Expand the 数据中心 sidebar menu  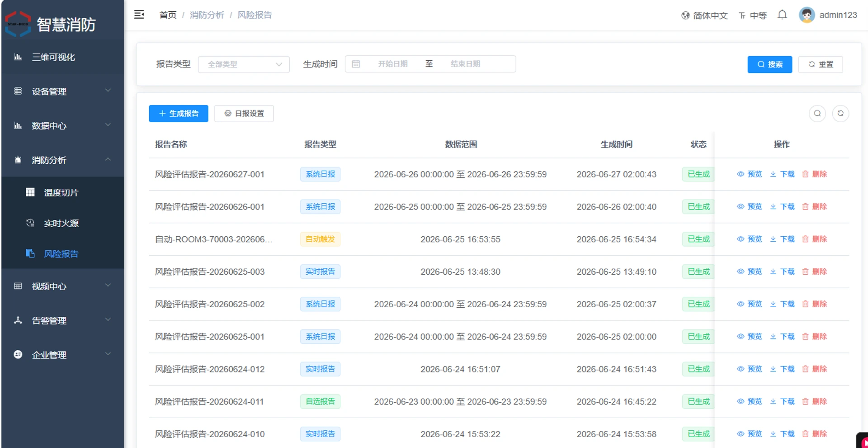62,126
